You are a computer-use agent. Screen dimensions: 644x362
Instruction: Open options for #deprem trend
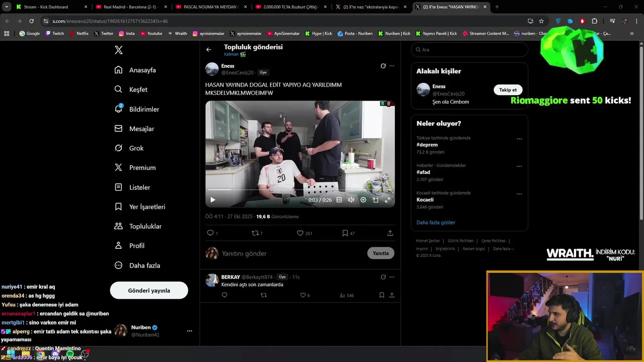(x=519, y=139)
